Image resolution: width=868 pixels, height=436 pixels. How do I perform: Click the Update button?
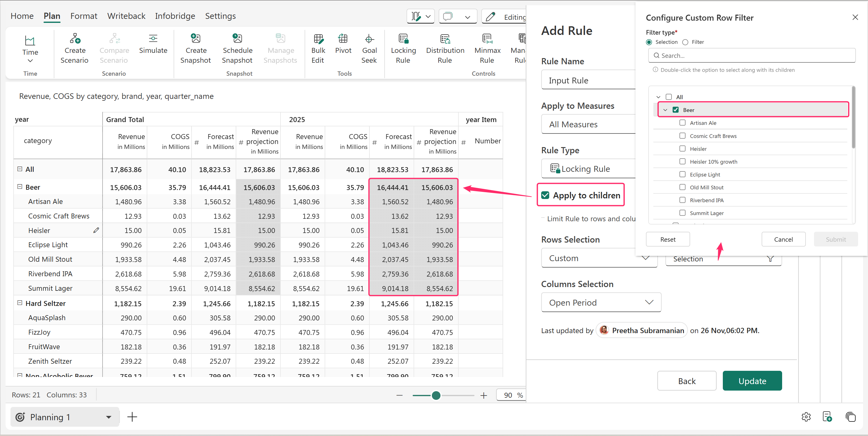pos(752,381)
